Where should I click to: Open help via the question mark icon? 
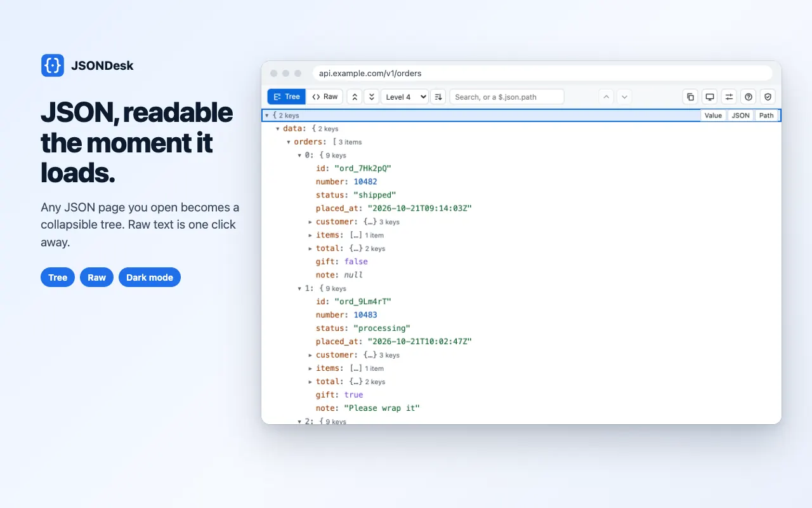pyautogui.click(x=749, y=97)
